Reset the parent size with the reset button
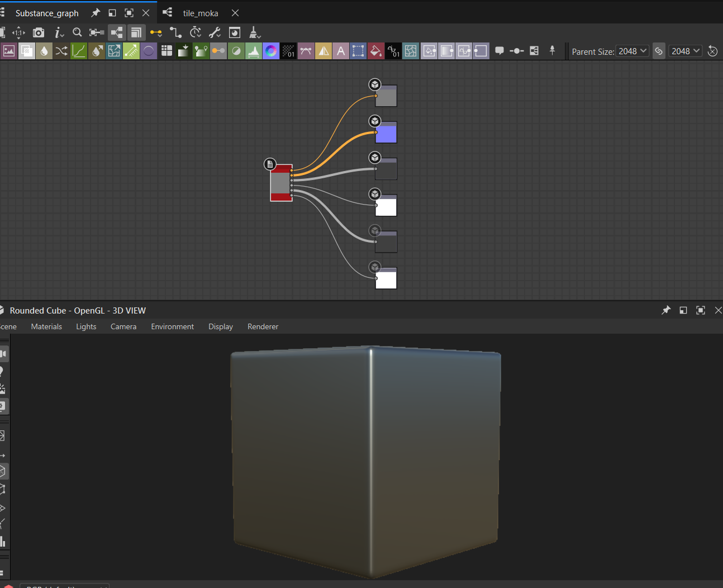Image resolution: width=723 pixels, height=588 pixels. pyautogui.click(x=712, y=51)
